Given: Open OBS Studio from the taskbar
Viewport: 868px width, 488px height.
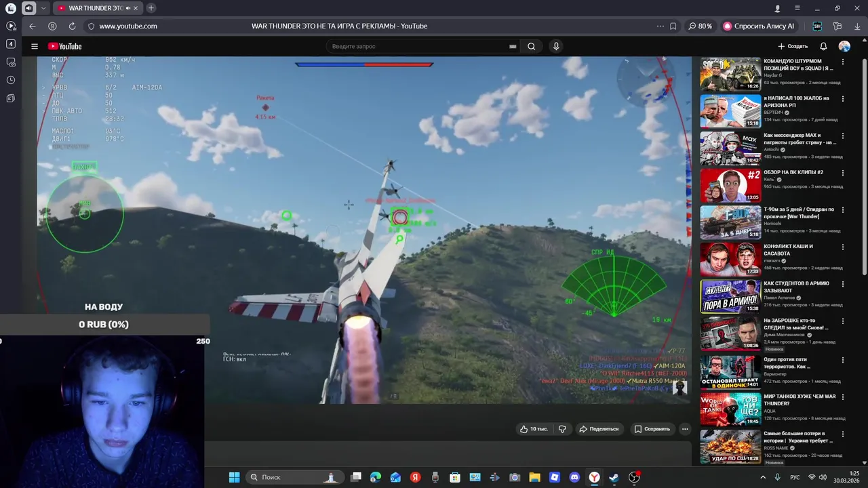Looking at the screenshot, I should (x=634, y=477).
